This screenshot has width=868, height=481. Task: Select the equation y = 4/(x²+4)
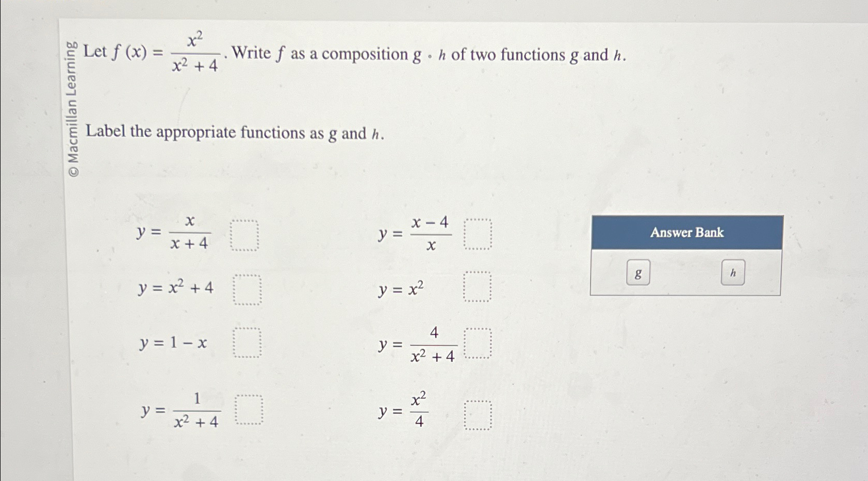pyautogui.click(x=416, y=345)
